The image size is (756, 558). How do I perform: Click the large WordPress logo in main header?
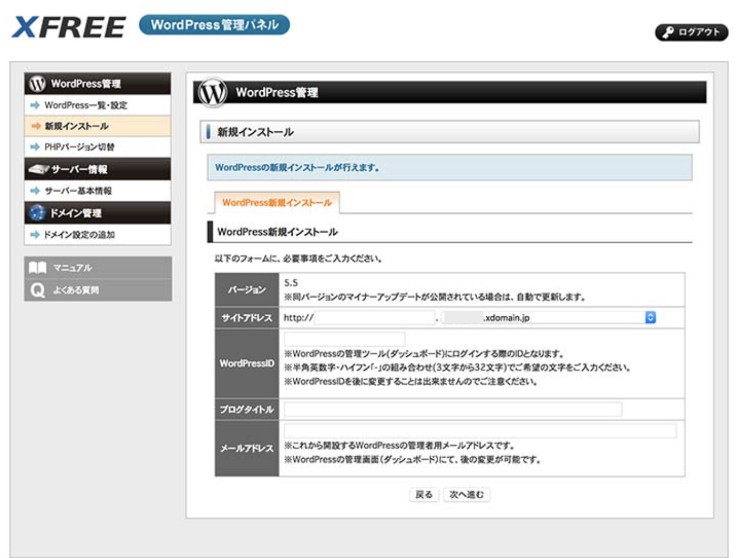click(x=212, y=92)
